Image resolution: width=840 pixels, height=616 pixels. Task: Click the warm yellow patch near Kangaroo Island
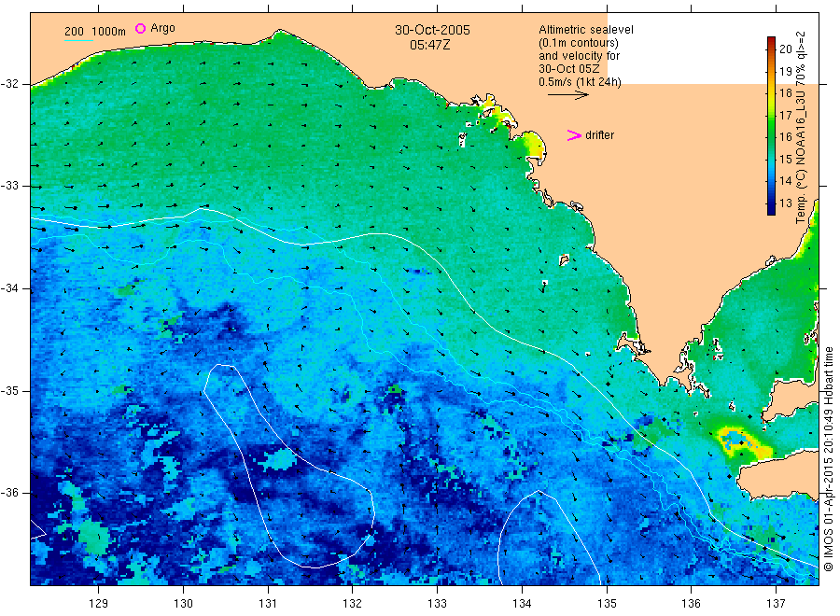coord(745,443)
